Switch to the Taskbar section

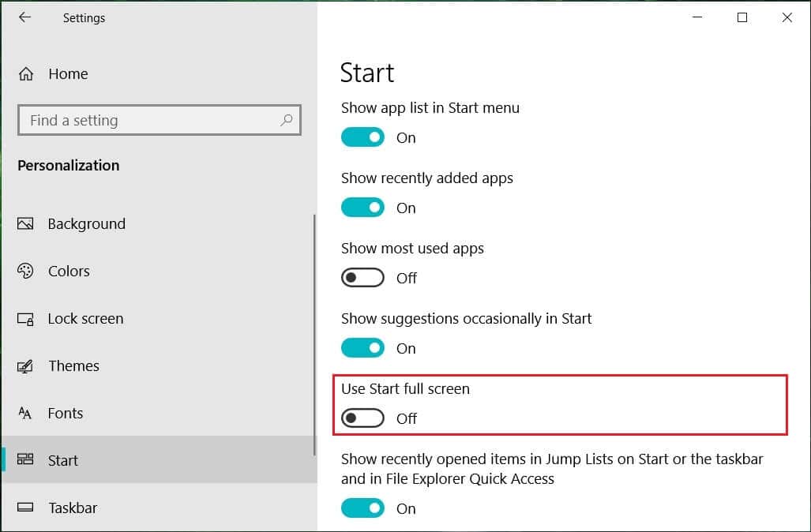point(71,508)
